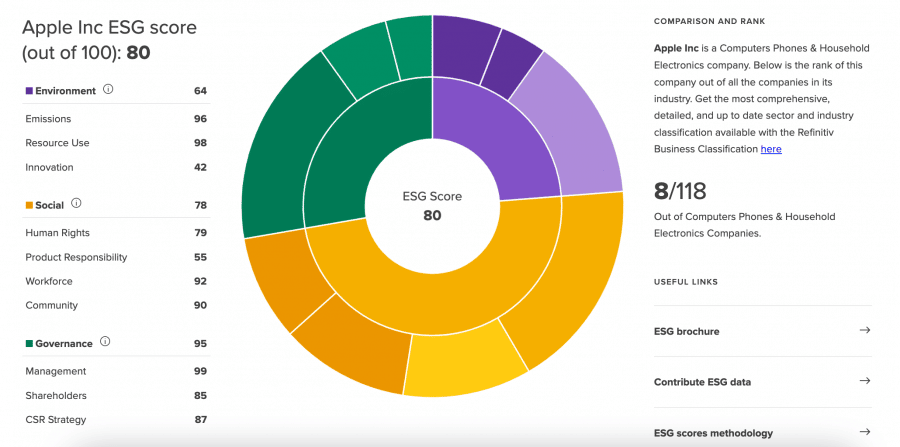Click the info icon next to Environment

[x=108, y=90]
